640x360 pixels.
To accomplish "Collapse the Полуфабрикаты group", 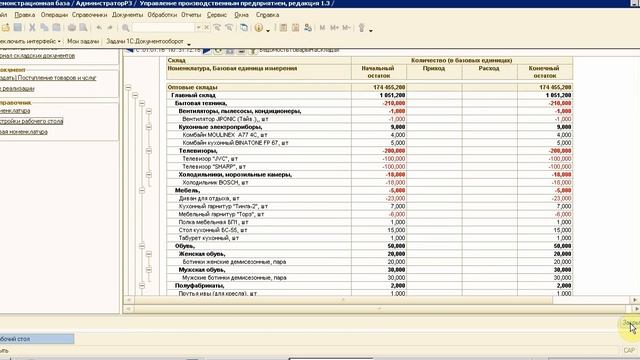I will point(142,286).
